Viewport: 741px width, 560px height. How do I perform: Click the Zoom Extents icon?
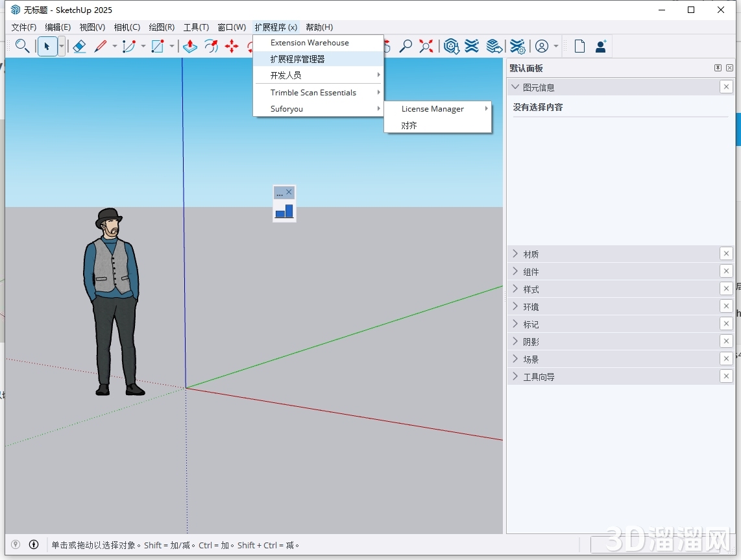tap(426, 46)
